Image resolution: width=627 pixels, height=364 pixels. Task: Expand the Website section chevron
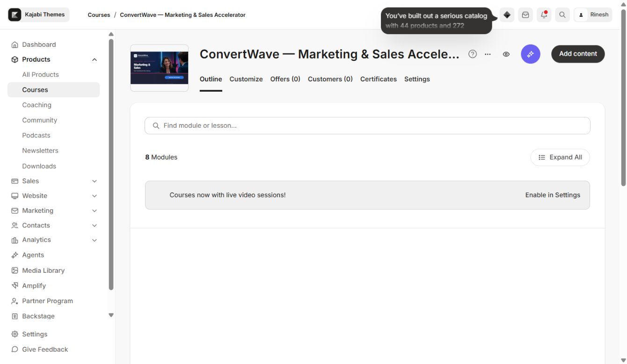click(x=95, y=196)
